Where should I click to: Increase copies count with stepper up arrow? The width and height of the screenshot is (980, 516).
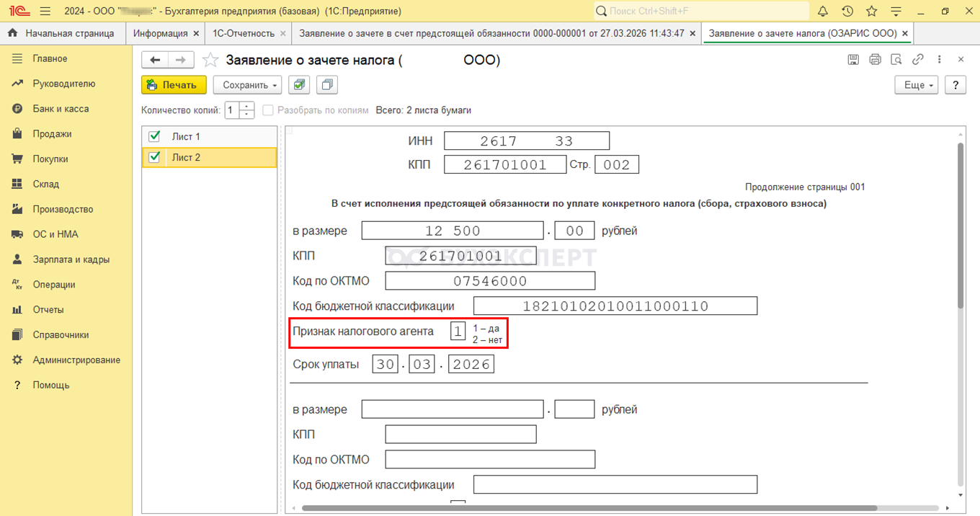click(x=247, y=107)
